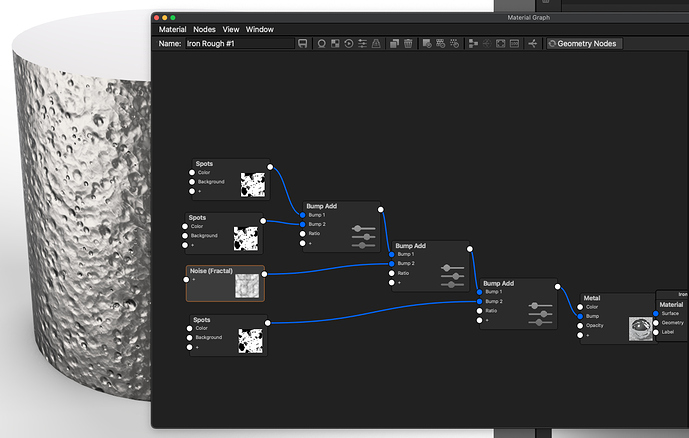Click the Color socket on Metal node
The width and height of the screenshot is (689, 438).
(580, 307)
